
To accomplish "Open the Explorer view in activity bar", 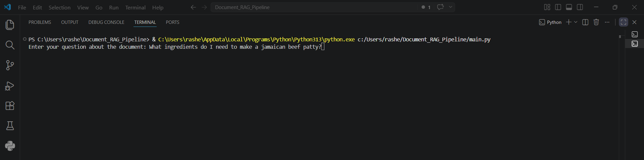I will [10, 25].
